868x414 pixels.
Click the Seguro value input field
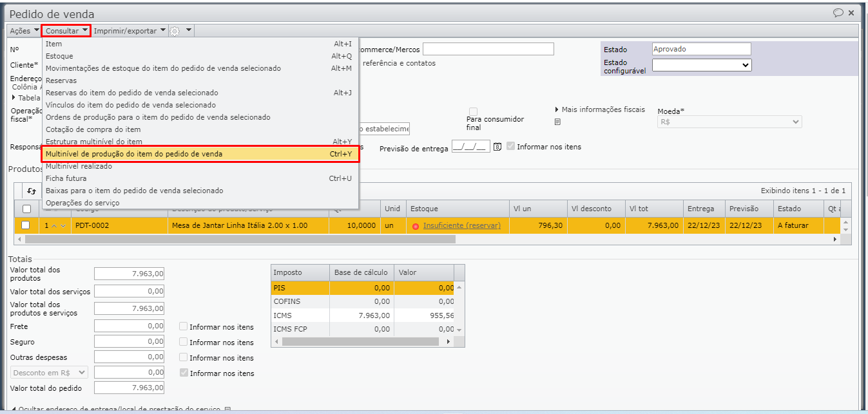coord(129,342)
